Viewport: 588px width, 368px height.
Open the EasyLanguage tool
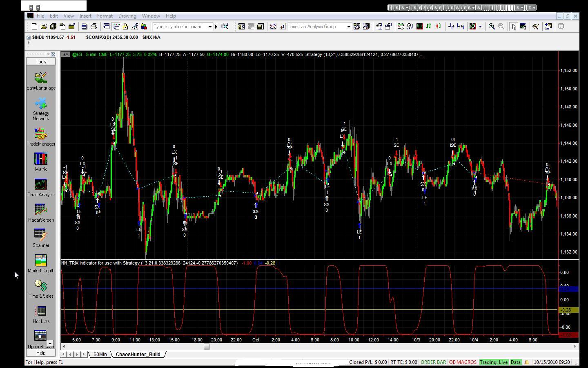41,81
